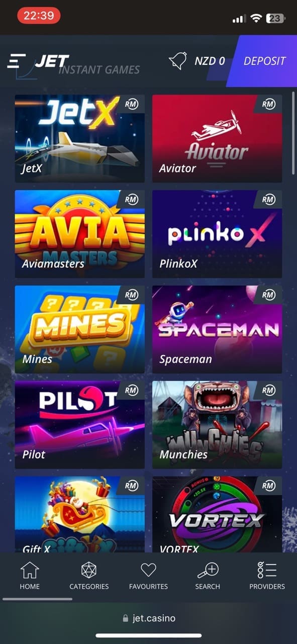Screen dimensions: 297x644
Task: Launch the Spaceman game thumbnail
Action: (217, 329)
